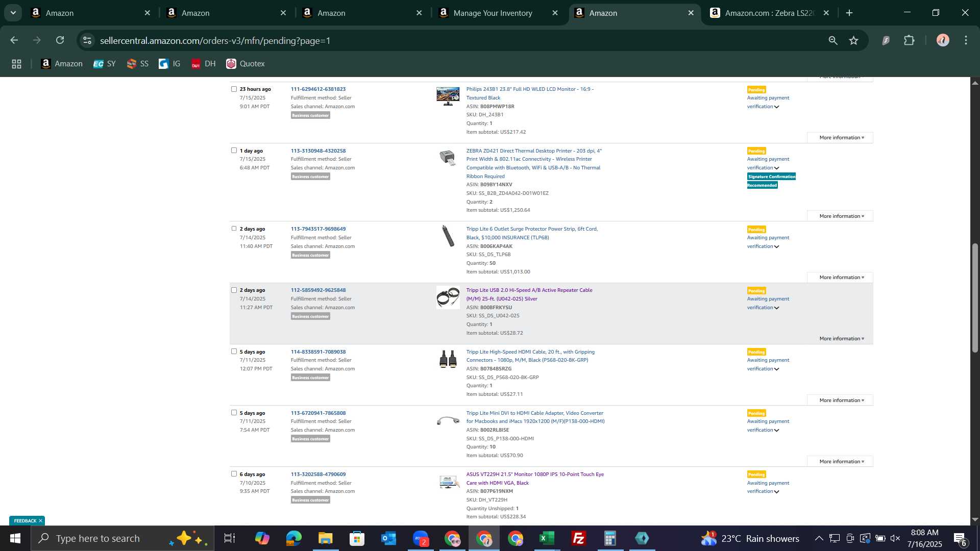
Task: Select checkbox for order 113-3202588-4790609
Action: point(234,474)
